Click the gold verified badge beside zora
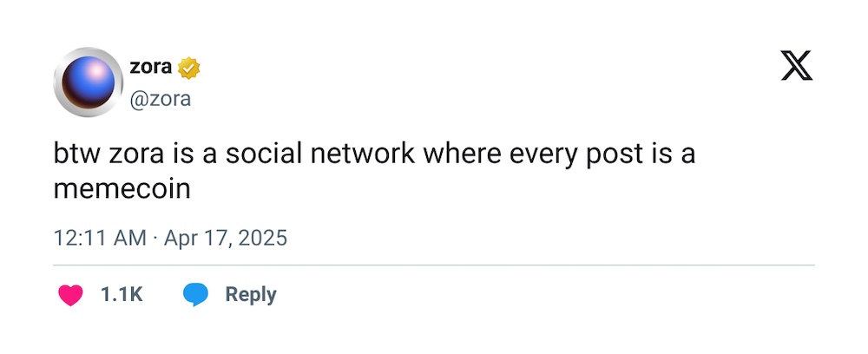 [188, 68]
